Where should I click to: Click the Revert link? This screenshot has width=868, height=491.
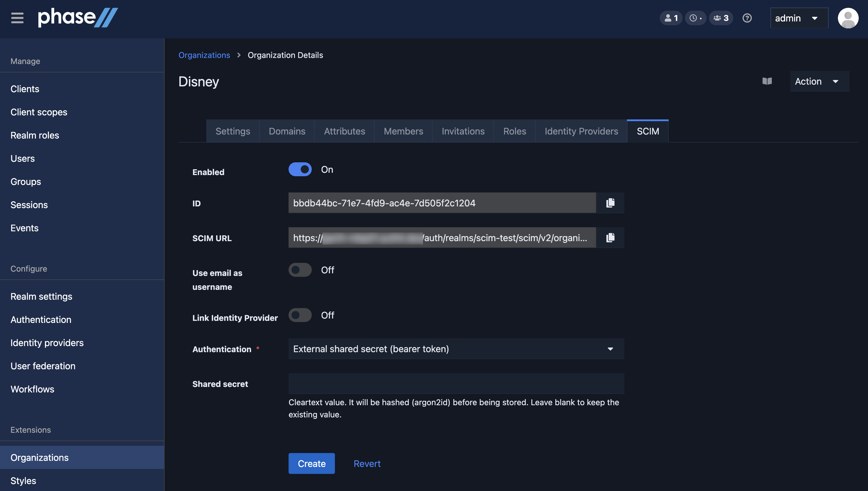[x=367, y=463]
